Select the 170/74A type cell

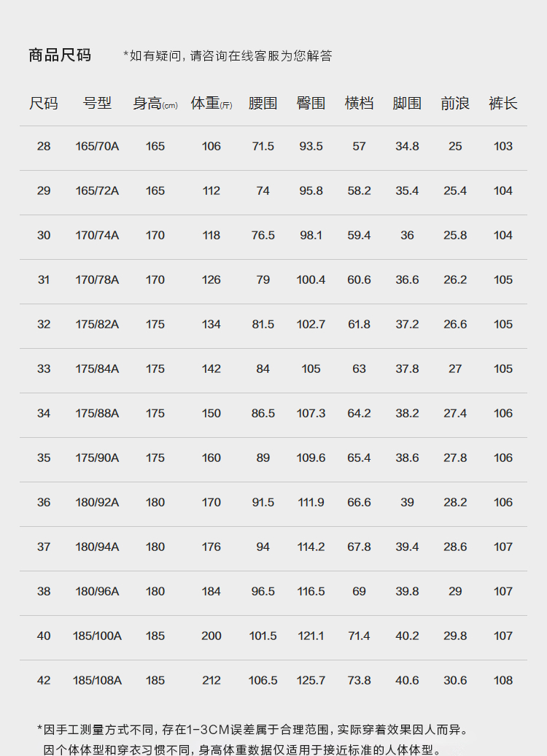[97, 235]
